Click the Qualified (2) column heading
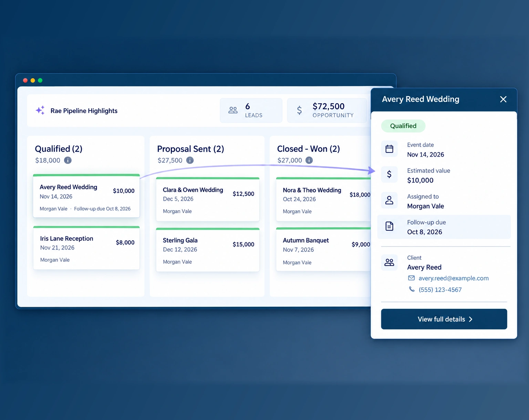 (x=59, y=149)
